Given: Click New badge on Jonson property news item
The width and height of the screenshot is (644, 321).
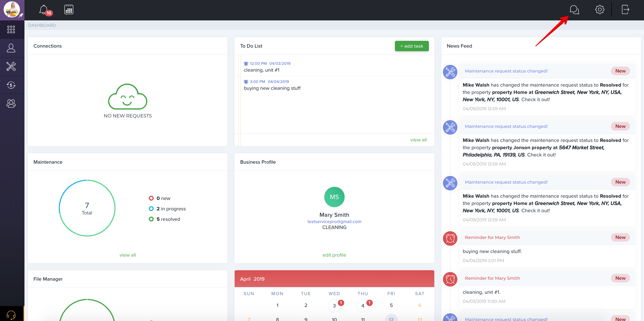Looking at the screenshot, I should click(620, 126).
